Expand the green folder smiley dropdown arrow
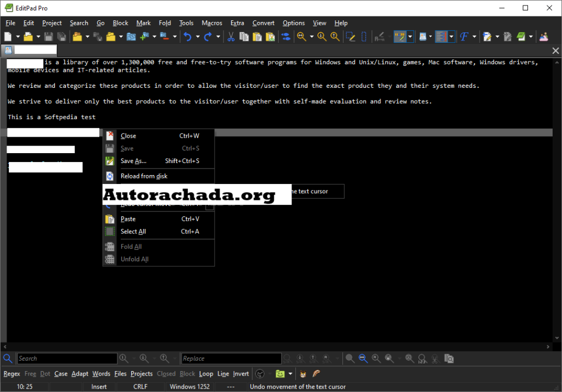 290,374
